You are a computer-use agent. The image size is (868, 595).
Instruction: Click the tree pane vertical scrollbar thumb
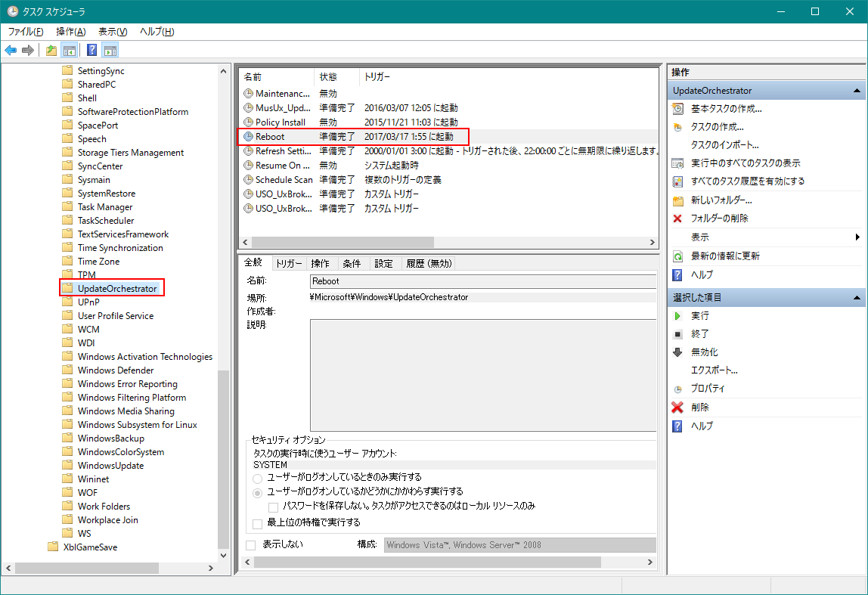223,459
